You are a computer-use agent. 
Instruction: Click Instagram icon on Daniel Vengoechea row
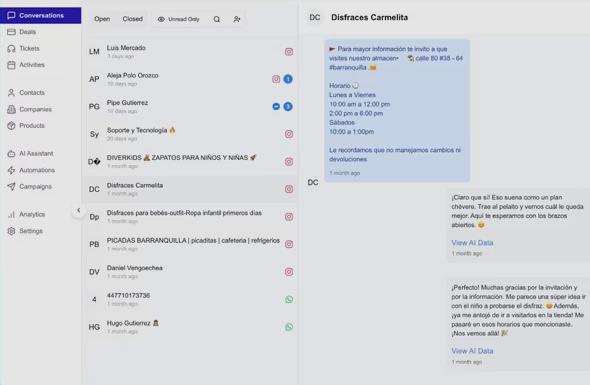pyautogui.click(x=289, y=272)
